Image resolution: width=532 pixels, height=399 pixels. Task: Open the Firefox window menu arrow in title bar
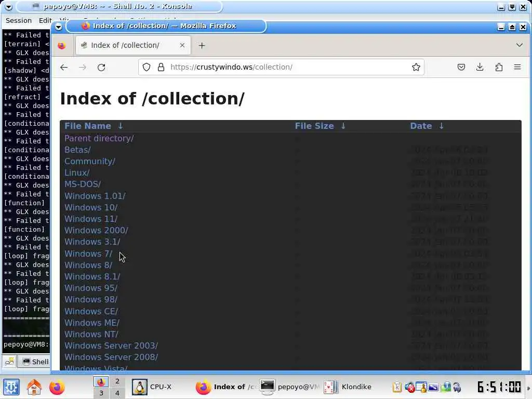tap(58, 27)
